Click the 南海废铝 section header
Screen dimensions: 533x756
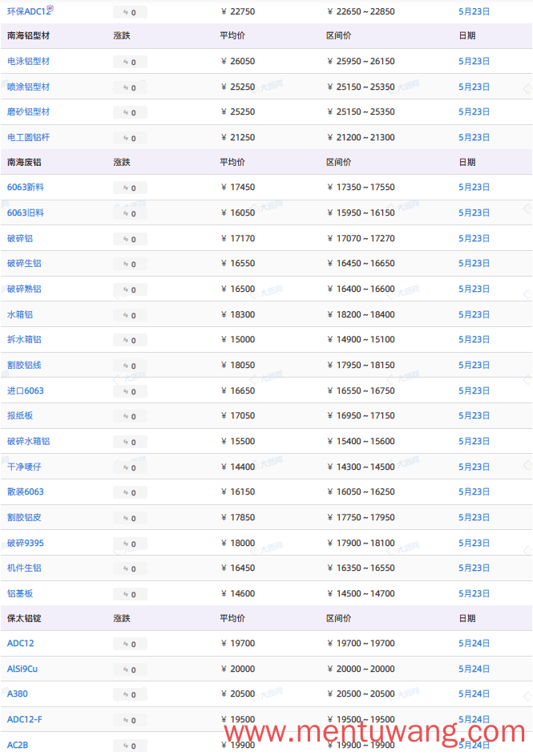click(24, 163)
